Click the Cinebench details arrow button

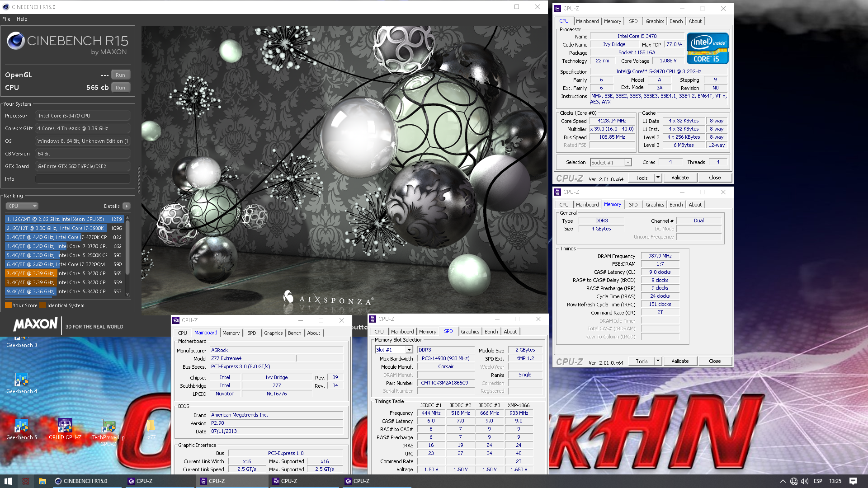click(127, 206)
